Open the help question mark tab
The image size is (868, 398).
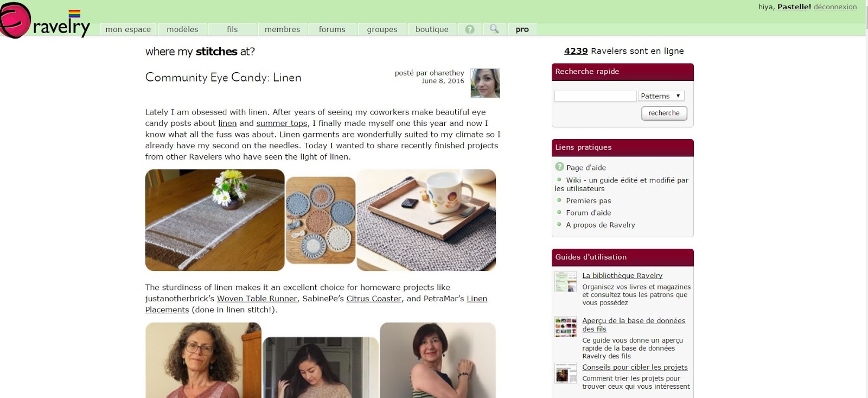[x=470, y=29]
